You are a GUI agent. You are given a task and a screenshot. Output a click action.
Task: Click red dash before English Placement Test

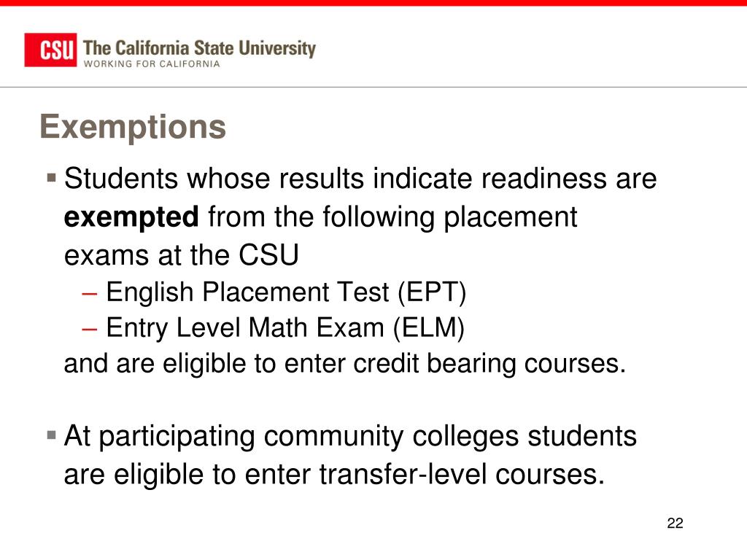tap(90, 294)
